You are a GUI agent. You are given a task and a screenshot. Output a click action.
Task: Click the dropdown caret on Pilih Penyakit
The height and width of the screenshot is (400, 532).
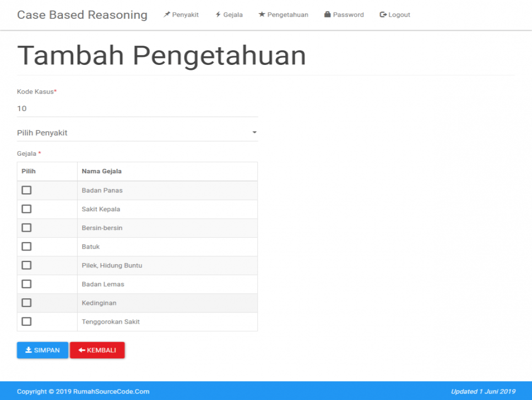pyautogui.click(x=254, y=133)
